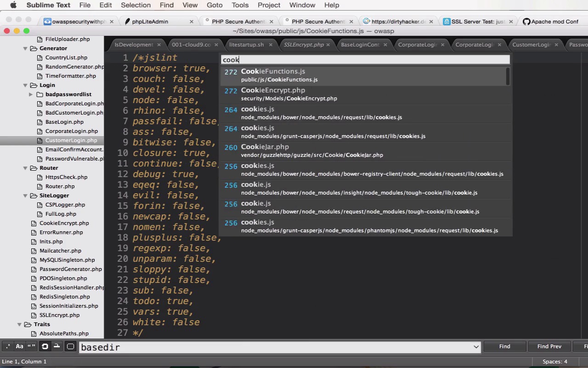Screen dimensions: 588x368
Task: Open SSLEncrypt.php in sidebar
Action: coord(59,315)
